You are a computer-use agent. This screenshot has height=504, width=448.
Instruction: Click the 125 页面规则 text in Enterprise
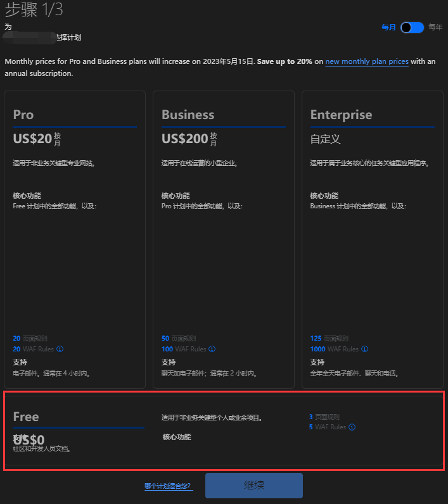(x=329, y=339)
